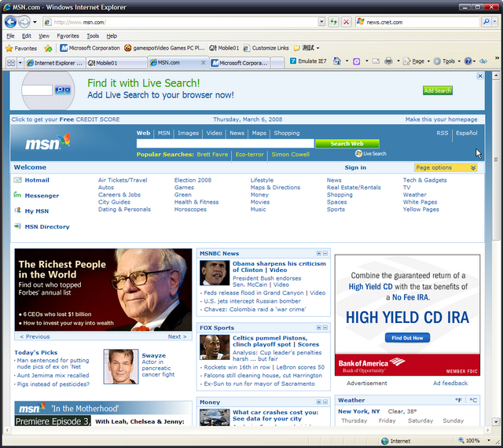Switch to the Mobile01 tab

[117, 63]
